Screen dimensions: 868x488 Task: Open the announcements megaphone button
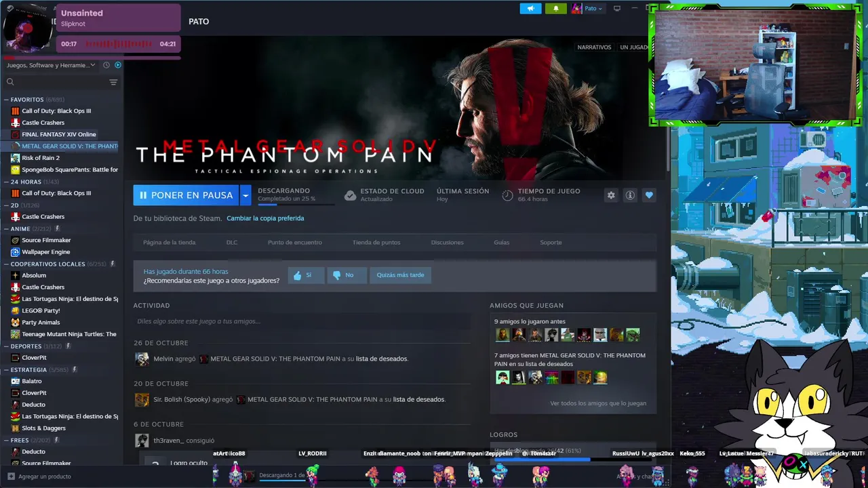click(x=531, y=8)
